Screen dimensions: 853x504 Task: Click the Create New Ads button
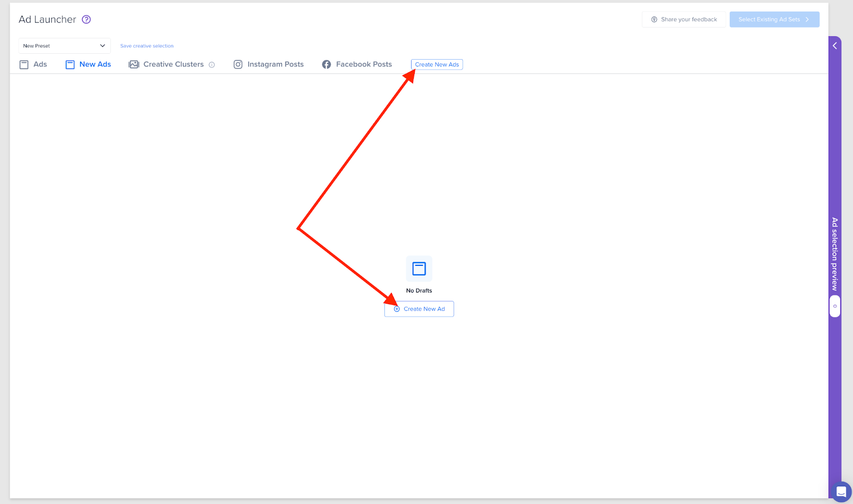point(437,64)
